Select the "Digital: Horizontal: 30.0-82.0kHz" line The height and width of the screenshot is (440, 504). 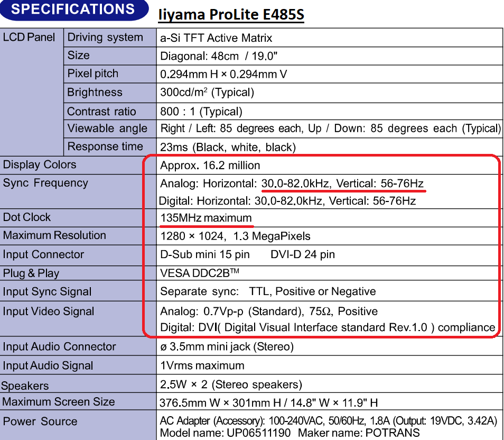tap(287, 201)
